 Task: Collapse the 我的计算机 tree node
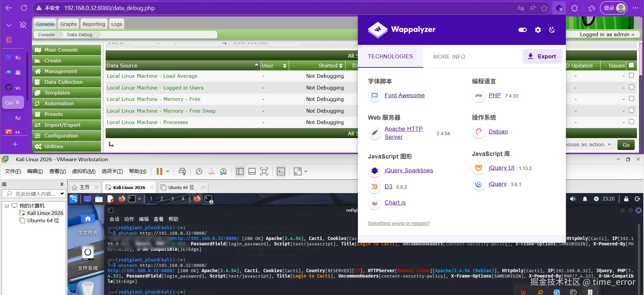pos(7,206)
